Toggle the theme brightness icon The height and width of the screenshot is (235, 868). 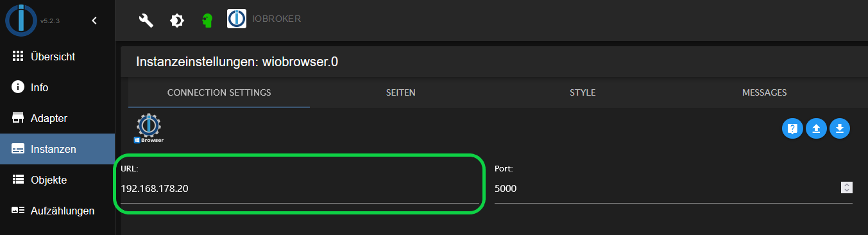coord(176,21)
